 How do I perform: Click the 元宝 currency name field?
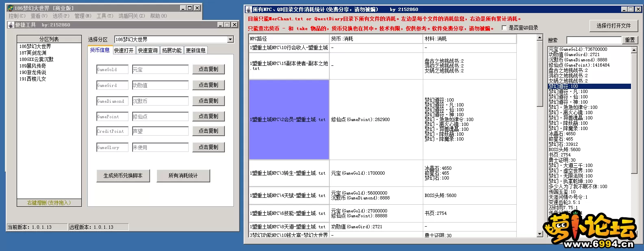[160, 69]
